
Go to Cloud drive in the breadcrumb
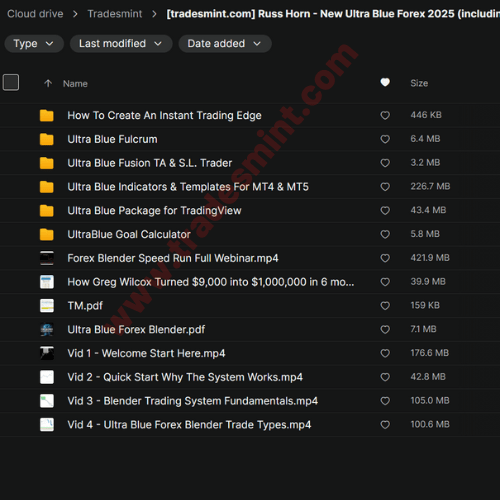pyautogui.click(x=35, y=14)
